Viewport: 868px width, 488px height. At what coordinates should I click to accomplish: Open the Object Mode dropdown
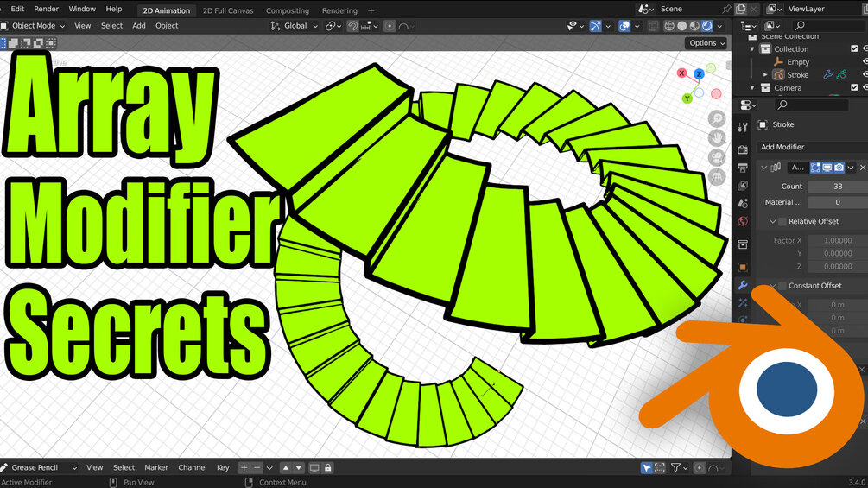click(33, 25)
